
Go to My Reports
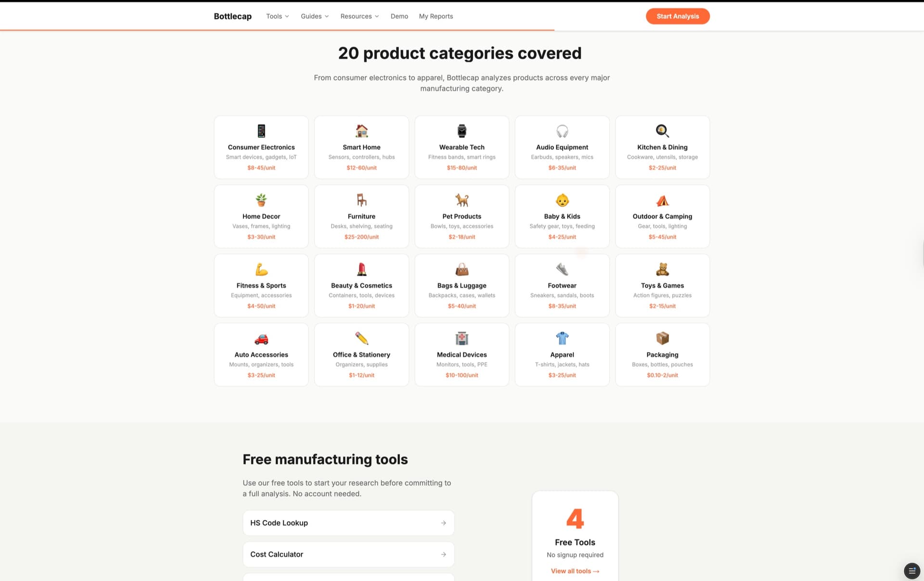pyautogui.click(x=436, y=16)
